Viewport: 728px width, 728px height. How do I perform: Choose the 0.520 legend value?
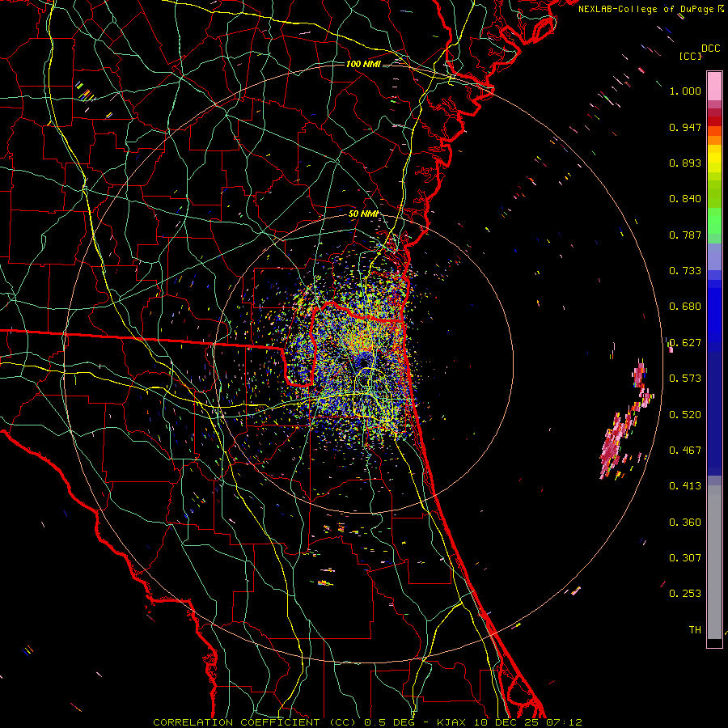685,414
